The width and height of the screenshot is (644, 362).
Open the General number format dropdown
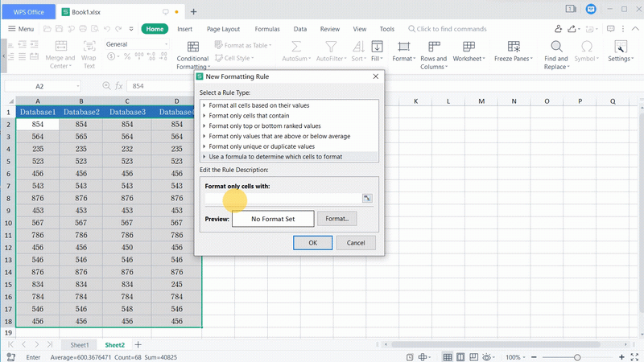135,44
